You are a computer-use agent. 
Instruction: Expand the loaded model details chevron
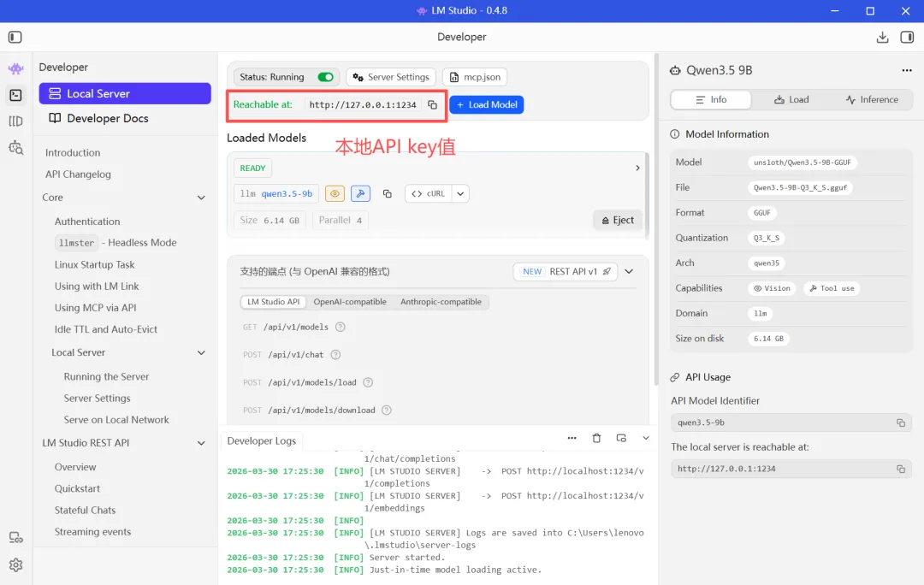tap(637, 168)
